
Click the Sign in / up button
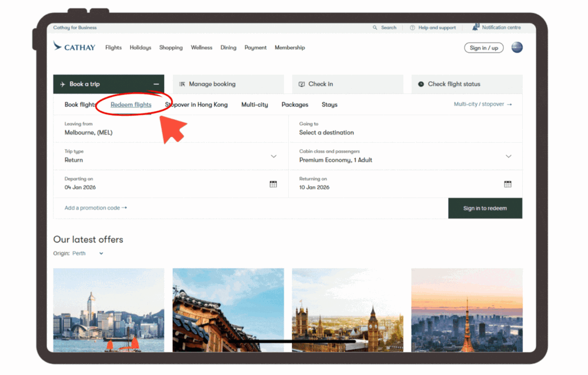(x=484, y=48)
